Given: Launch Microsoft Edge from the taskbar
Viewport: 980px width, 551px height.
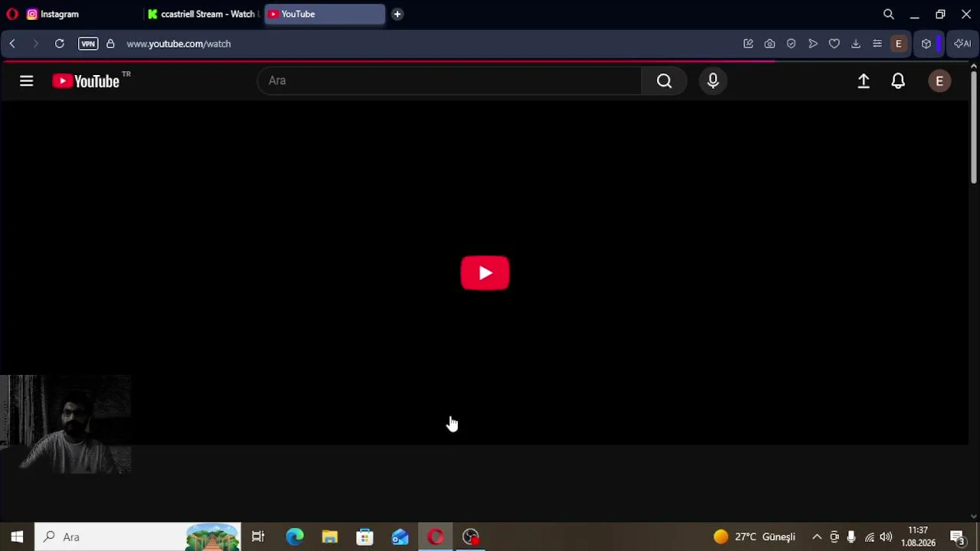Looking at the screenshot, I should pyautogui.click(x=295, y=536).
